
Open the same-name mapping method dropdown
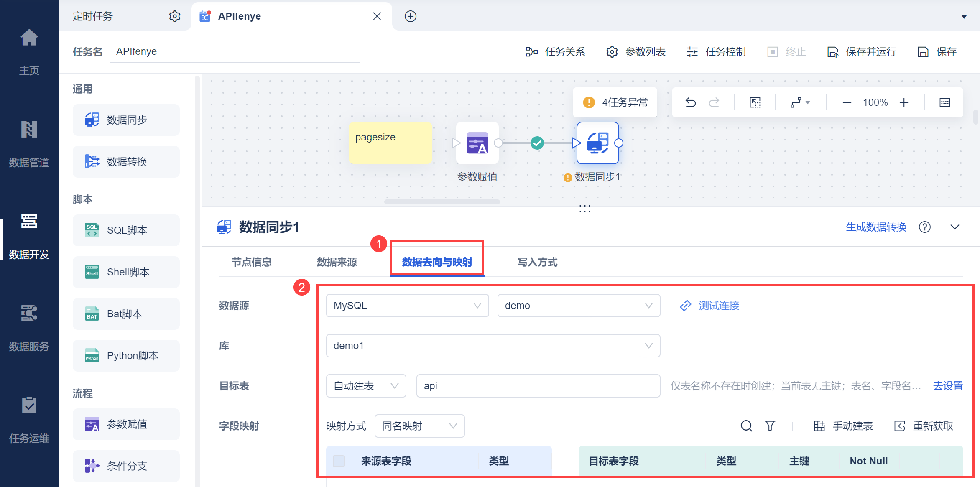[x=419, y=426]
